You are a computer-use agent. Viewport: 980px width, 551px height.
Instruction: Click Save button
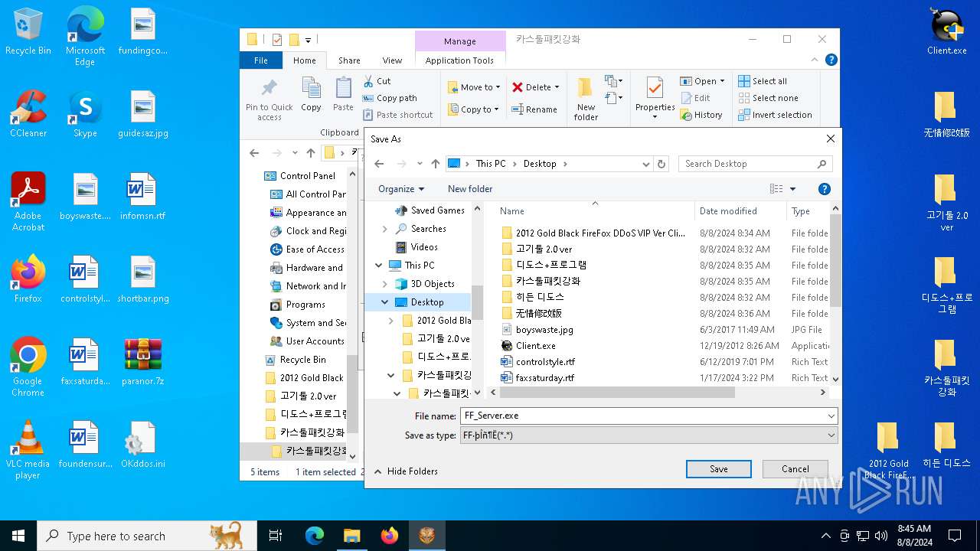click(718, 469)
